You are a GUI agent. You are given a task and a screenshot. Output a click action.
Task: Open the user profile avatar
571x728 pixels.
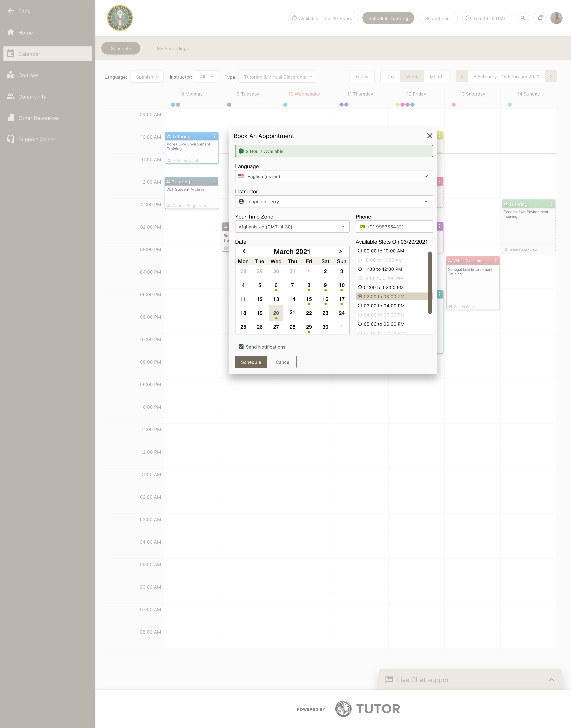pos(556,18)
